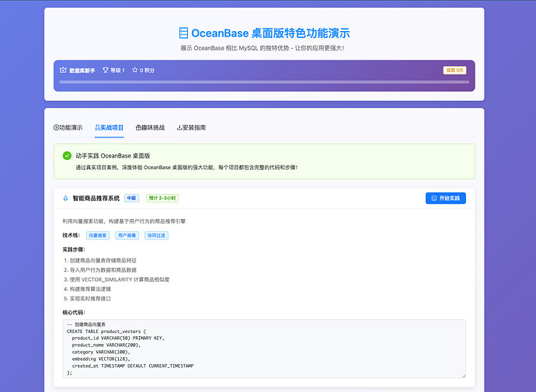Click the blue icon beside 智能商品推荐系统
Viewport: 536px width, 392px height.
[x=65, y=198]
